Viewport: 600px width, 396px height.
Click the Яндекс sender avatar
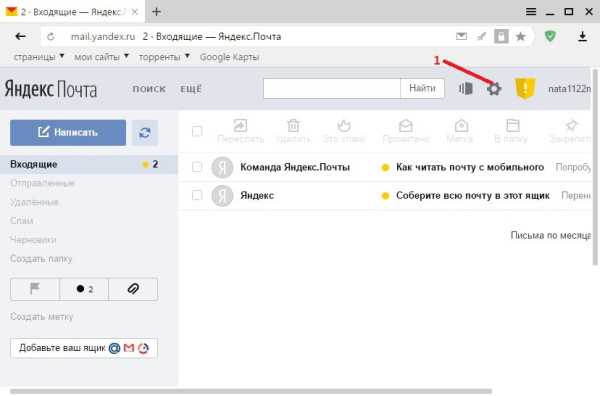point(222,196)
